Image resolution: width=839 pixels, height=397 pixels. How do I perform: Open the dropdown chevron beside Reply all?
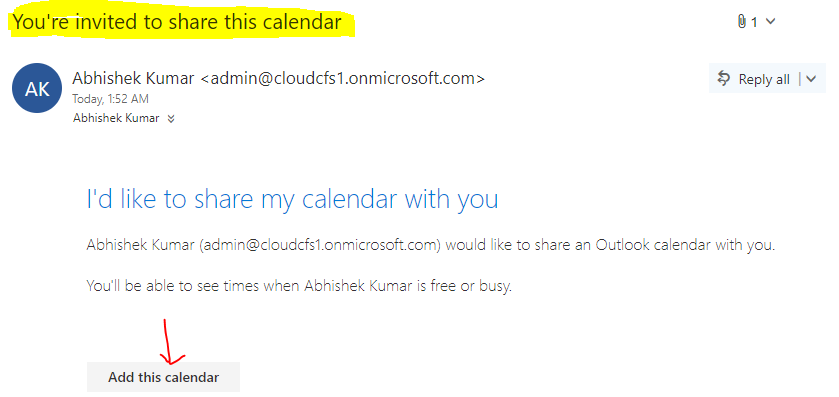pos(811,79)
